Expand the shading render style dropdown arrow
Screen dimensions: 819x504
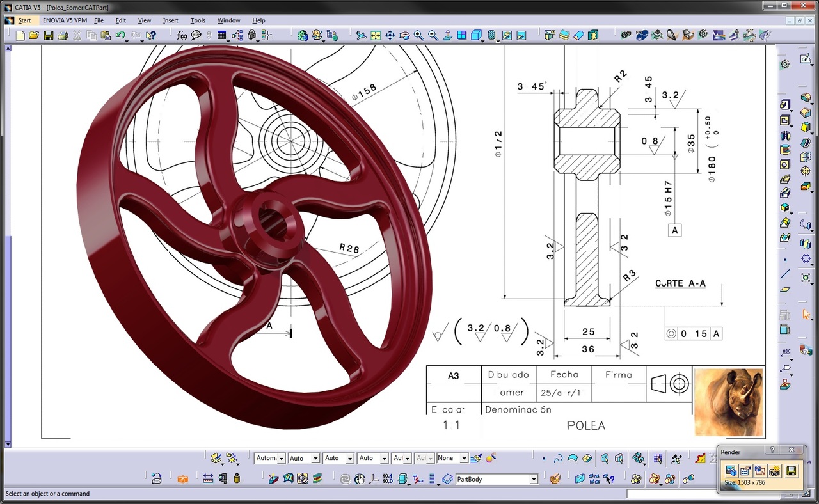pyautogui.click(x=499, y=40)
